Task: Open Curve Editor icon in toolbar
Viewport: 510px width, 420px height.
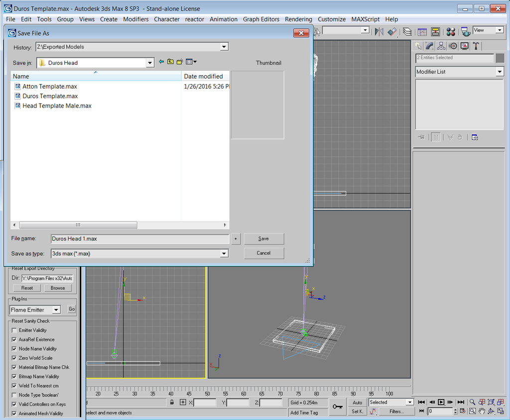Action: [x=422, y=31]
